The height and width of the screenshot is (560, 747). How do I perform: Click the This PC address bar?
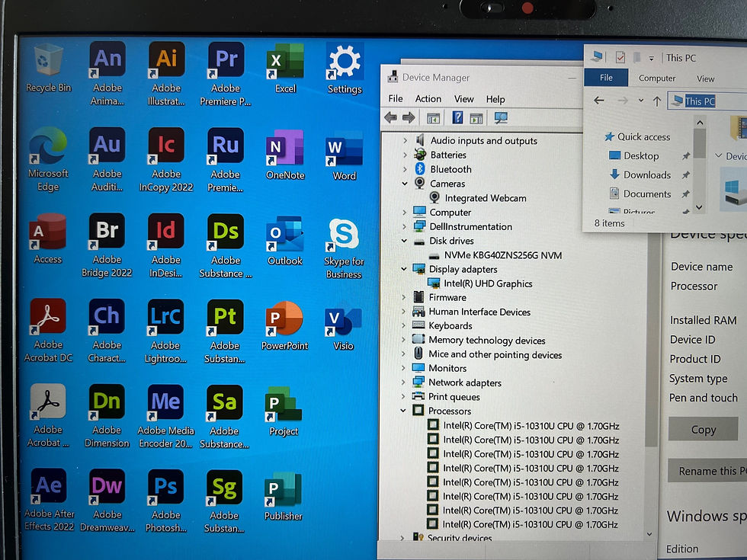707,101
